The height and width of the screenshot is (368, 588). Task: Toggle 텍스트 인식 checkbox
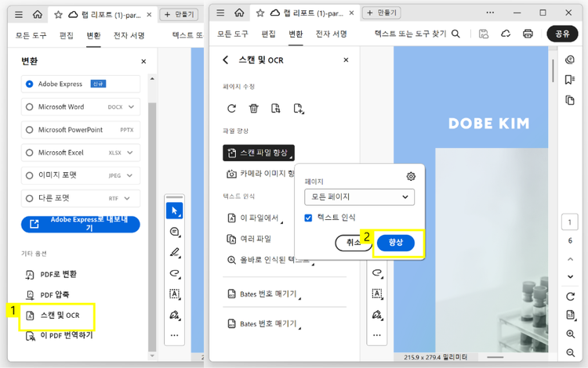(x=308, y=218)
